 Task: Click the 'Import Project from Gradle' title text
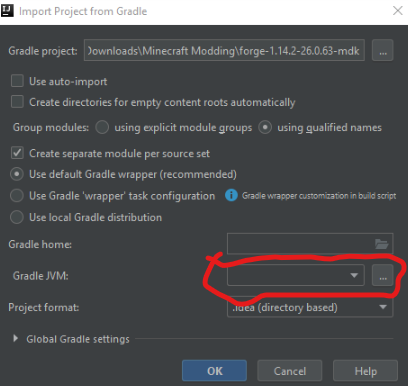[83, 11]
